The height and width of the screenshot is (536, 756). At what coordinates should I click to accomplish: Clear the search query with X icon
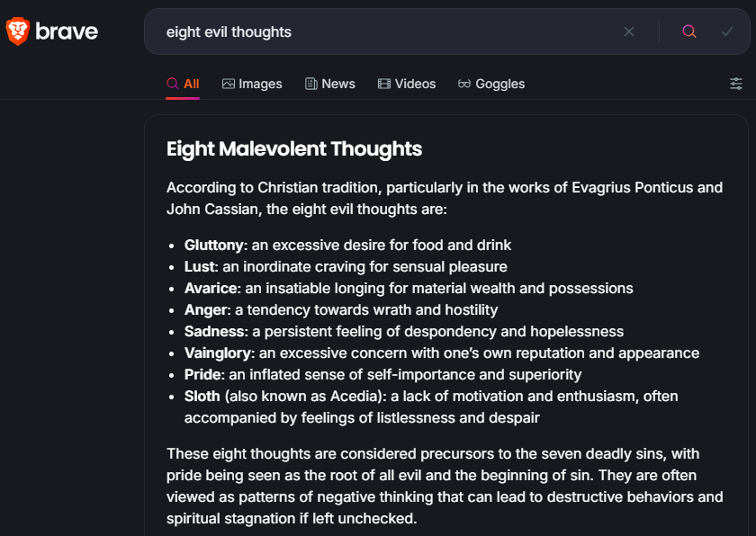click(x=629, y=31)
